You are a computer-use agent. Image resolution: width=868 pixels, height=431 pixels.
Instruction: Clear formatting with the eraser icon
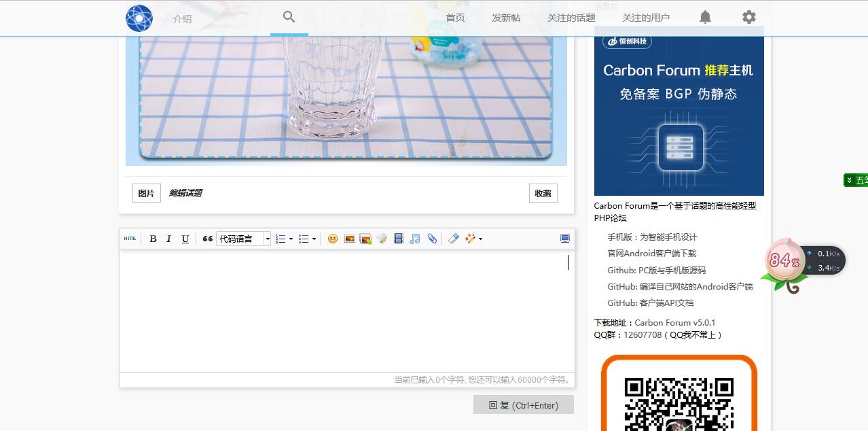[454, 239]
